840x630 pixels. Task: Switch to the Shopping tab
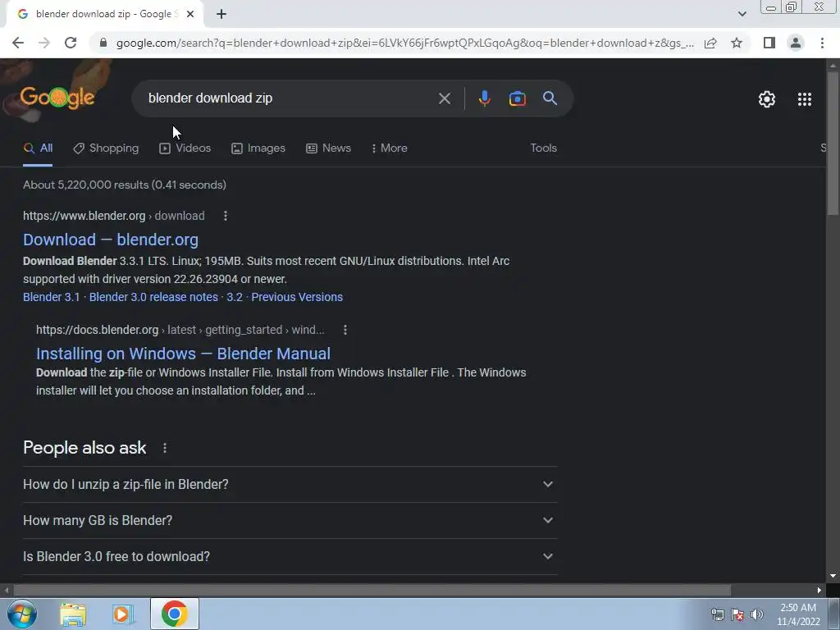[x=106, y=148]
